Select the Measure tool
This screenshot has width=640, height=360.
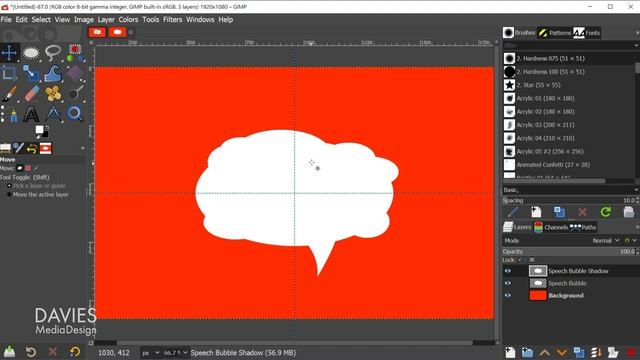coord(53,114)
